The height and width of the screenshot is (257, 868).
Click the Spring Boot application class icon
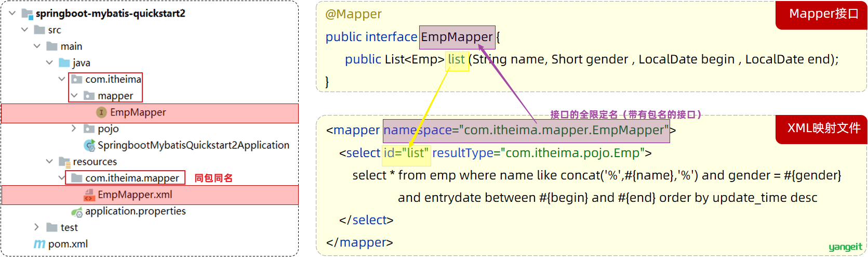(x=89, y=145)
